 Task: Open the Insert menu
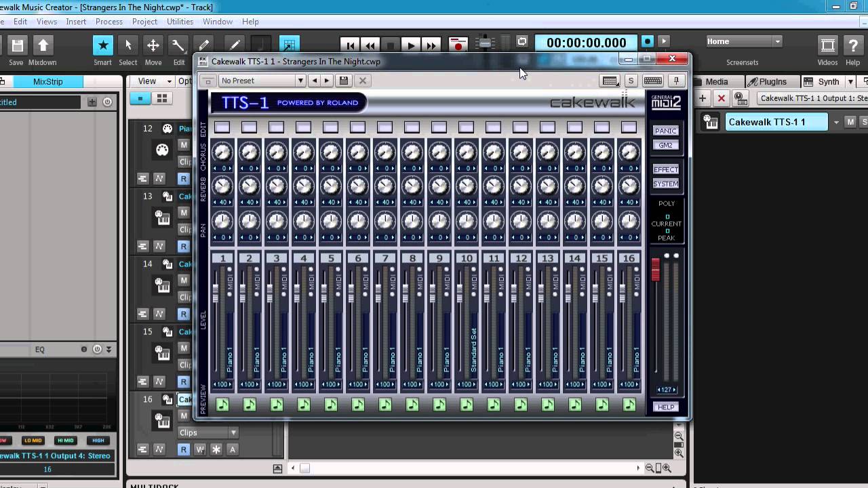[x=76, y=22]
